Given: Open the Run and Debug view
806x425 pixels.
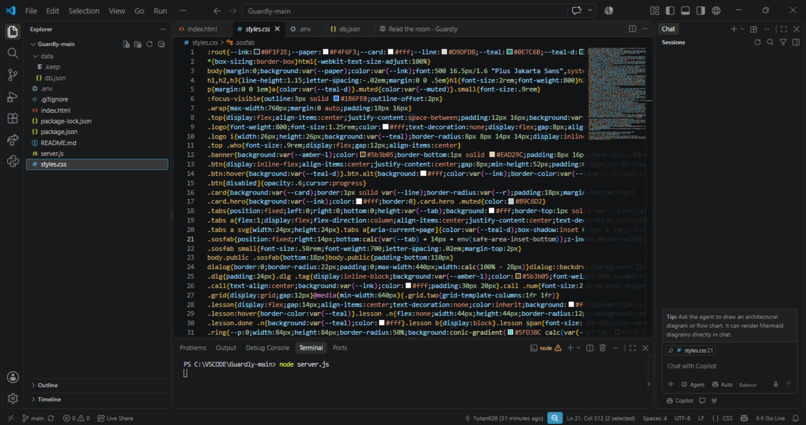Looking at the screenshot, I should (12, 97).
